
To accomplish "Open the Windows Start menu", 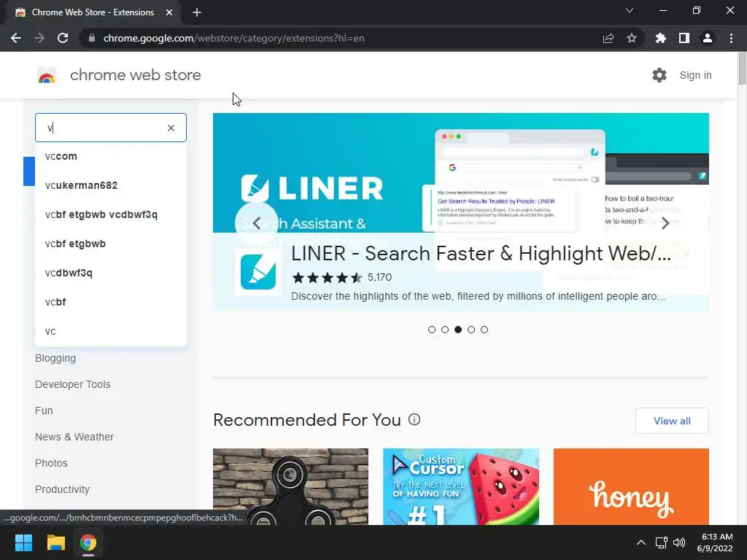I will point(23,542).
